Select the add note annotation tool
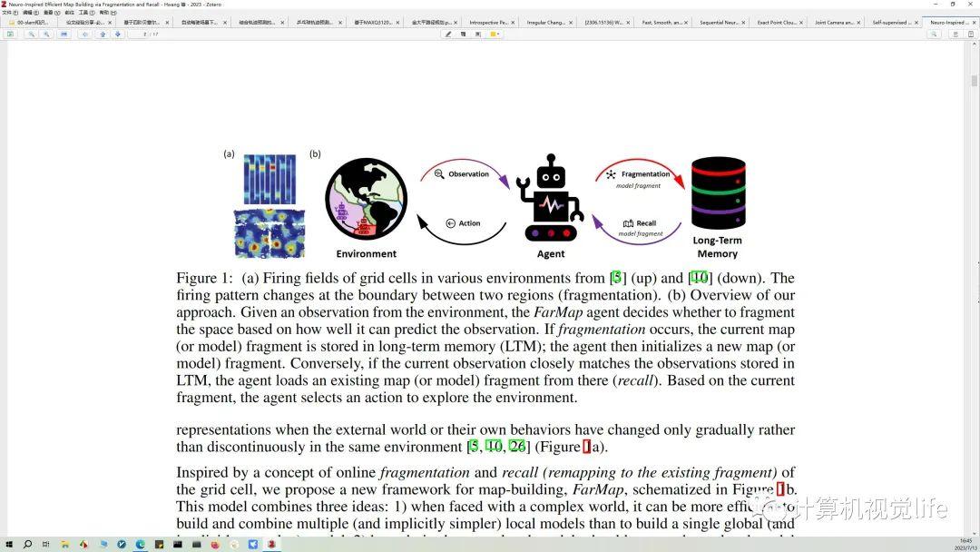The width and height of the screenshot is (980, 552). [x=463, y=34]
